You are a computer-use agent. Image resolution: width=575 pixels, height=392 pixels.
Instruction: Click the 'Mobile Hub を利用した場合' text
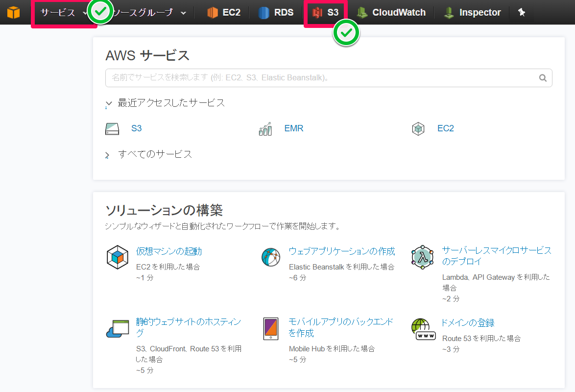(x=332, y=349)
